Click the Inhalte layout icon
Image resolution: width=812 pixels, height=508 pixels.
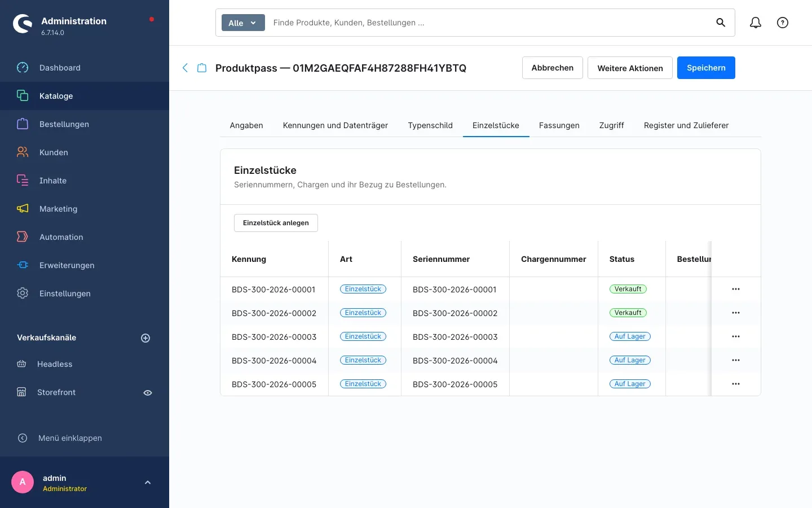(x=23, y=181)
